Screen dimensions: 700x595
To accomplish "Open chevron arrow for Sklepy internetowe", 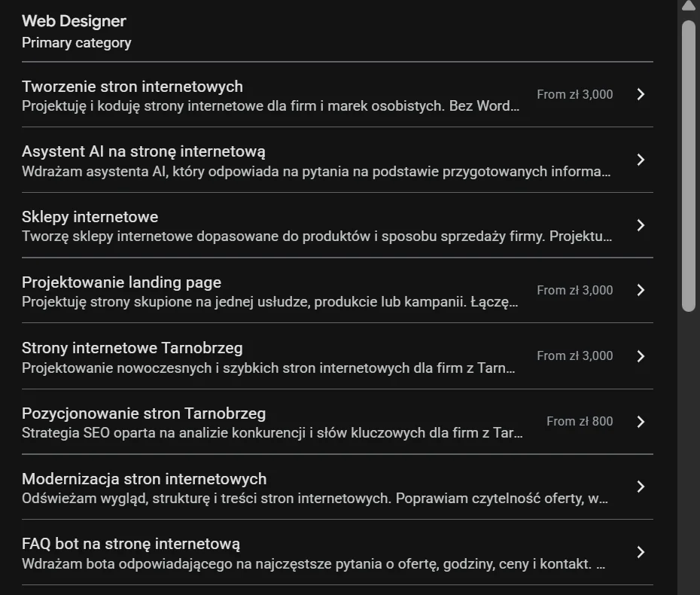I will [641, 225].
